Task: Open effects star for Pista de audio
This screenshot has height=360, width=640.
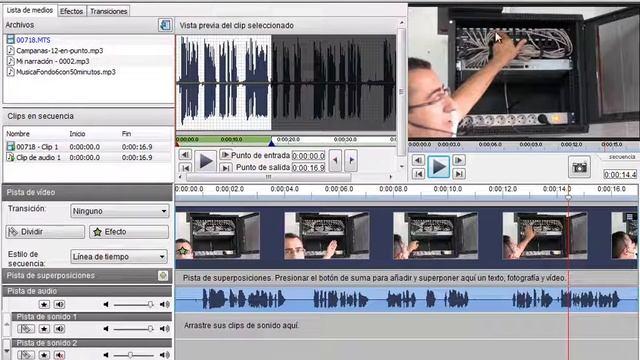Action: tap(44, 304)
